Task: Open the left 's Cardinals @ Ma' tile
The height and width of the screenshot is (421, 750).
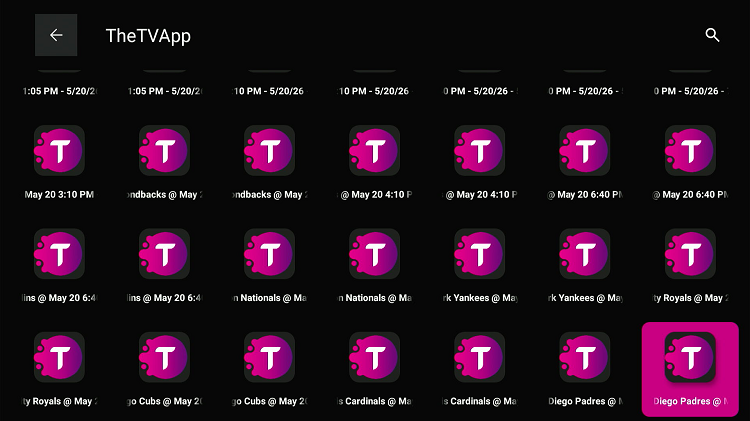Action: pos(375,369)
